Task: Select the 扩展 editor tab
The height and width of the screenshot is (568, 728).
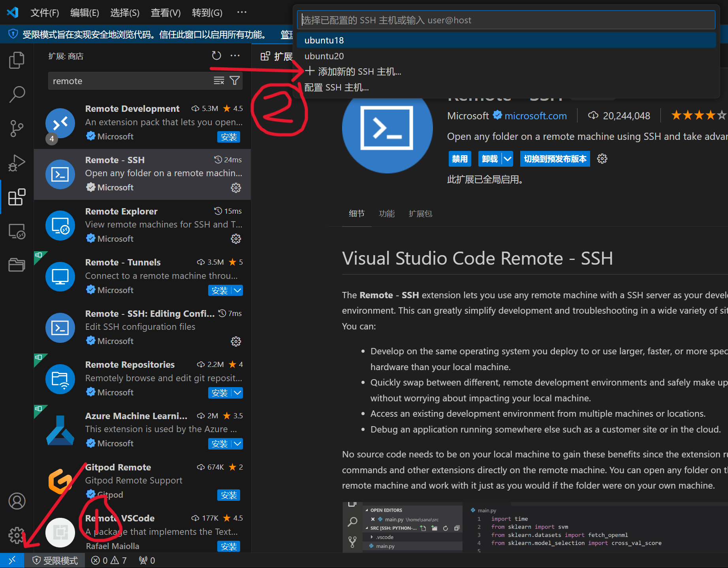Action: [x=277, y=56]
